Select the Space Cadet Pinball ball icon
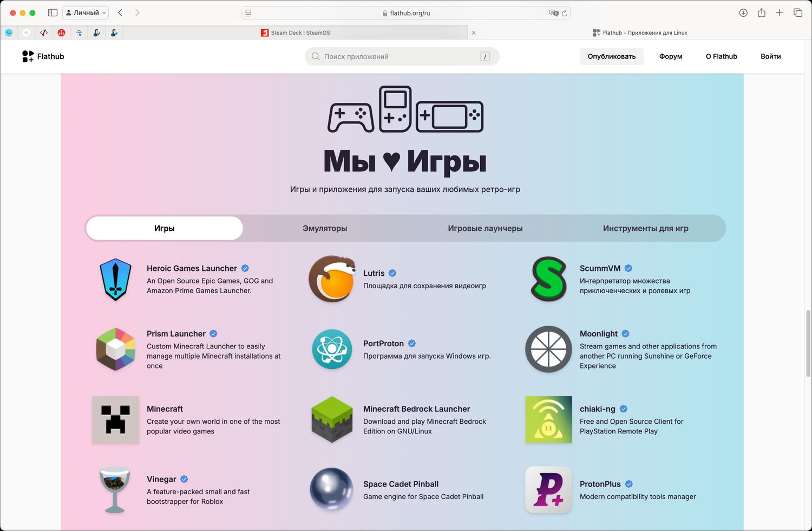The image size is (812, 531). tap(332, 489)
